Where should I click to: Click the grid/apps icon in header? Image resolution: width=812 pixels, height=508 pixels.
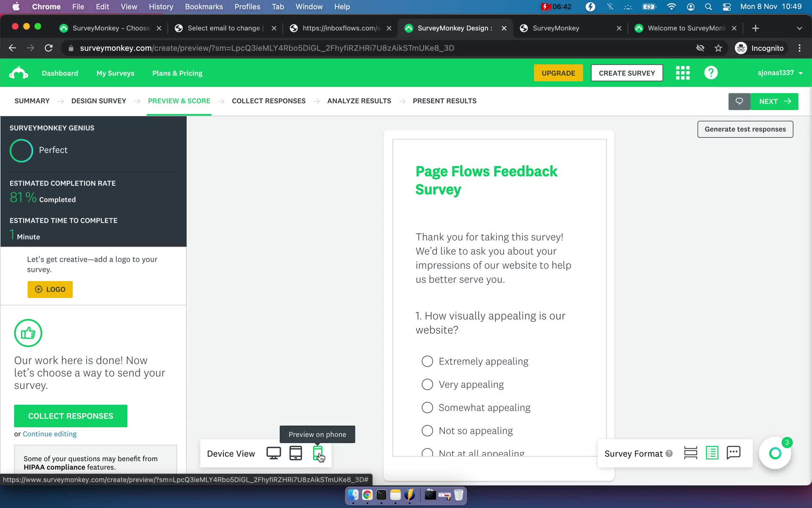[683, 73]
